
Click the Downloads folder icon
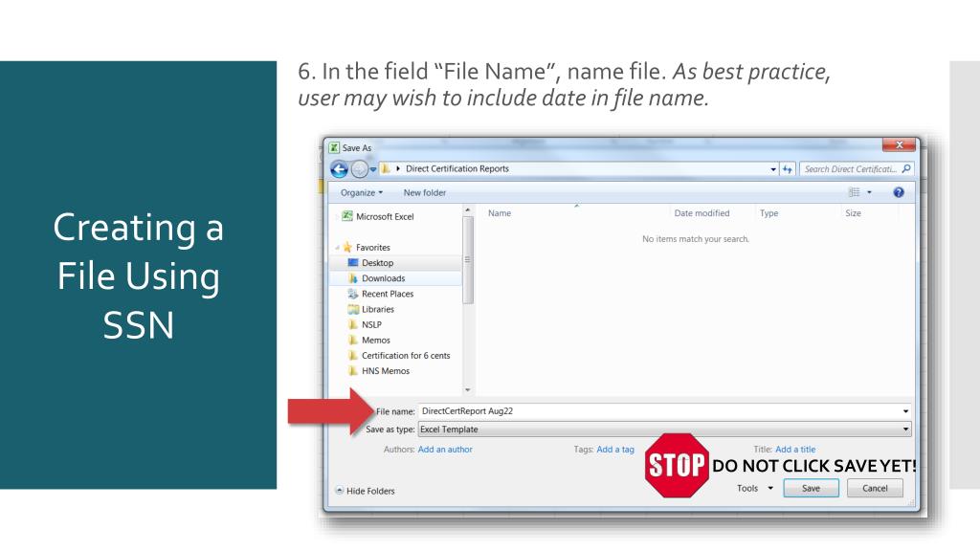(x=353, y=278)
